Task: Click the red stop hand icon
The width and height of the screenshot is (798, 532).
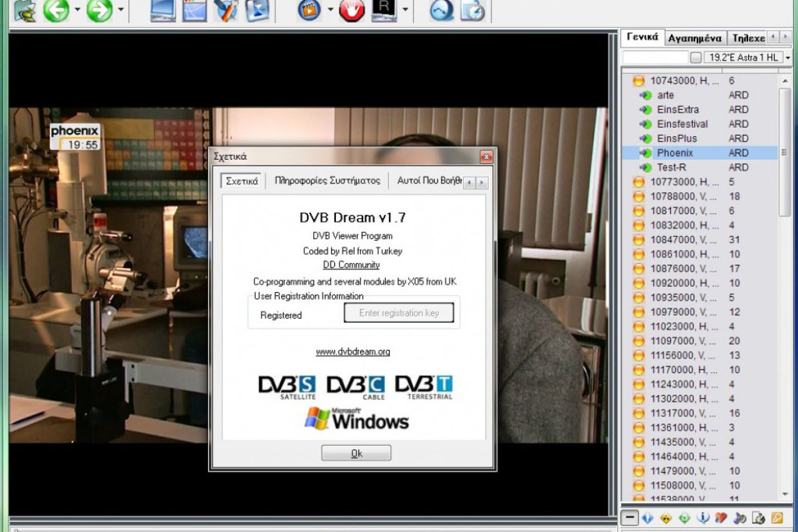Action: [352, 10]
